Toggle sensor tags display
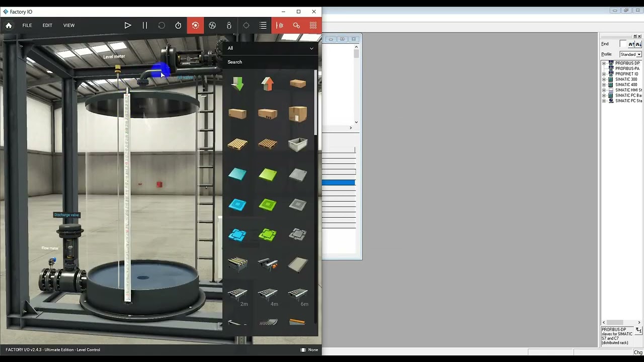Viewport: 644px width, 362px height. tap(280, 25)
